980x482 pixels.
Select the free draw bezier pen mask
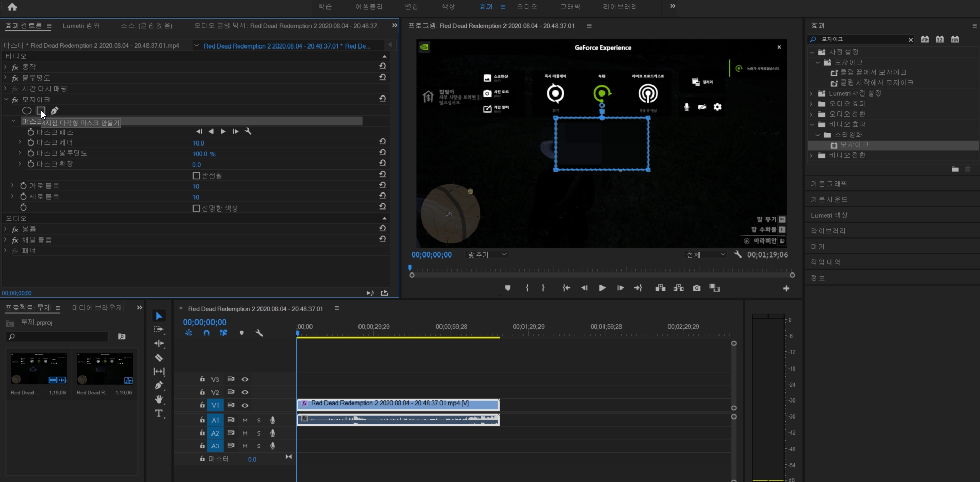click(x=55, y=110)
